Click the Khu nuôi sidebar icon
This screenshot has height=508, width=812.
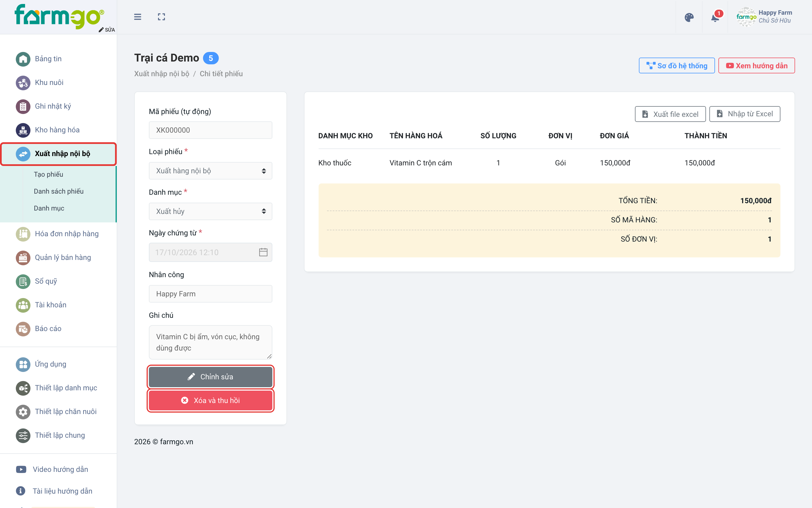(x=23, y=83)
